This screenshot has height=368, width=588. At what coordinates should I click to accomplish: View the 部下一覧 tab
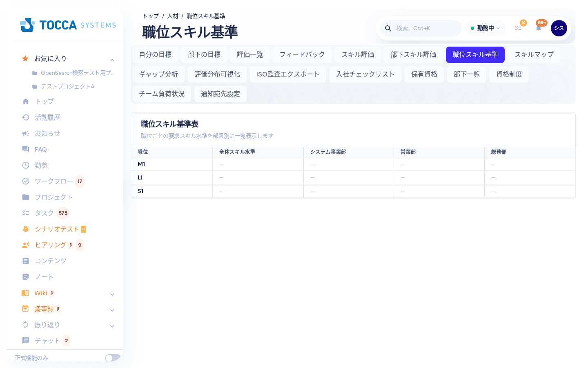[x=467, y=74]
